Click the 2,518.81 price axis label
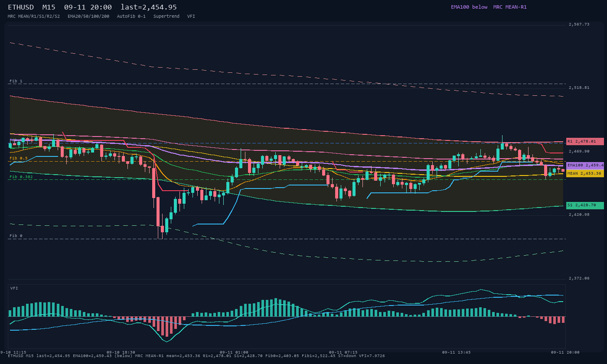The width and height of the screenshot is (607, 364). [579, 88]
